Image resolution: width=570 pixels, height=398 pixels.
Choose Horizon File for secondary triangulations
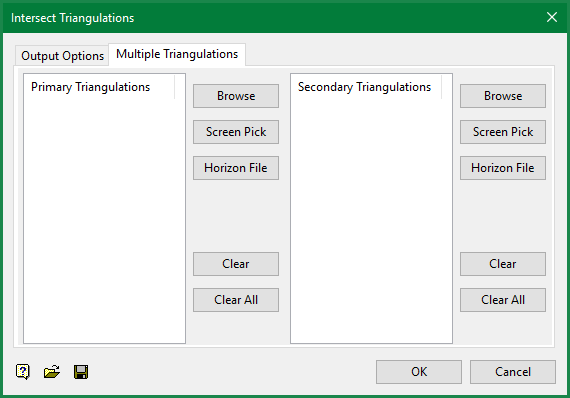503,168
